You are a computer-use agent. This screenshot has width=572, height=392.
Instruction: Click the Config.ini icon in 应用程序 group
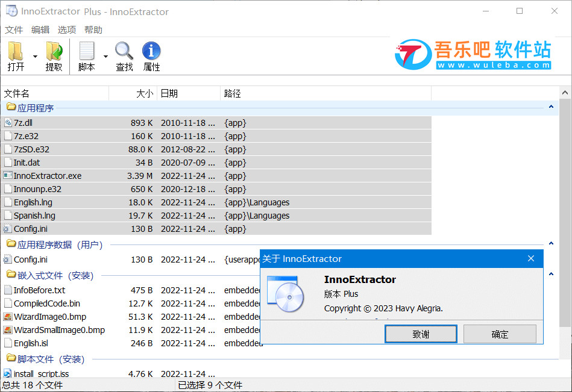[x=7, y=229]
